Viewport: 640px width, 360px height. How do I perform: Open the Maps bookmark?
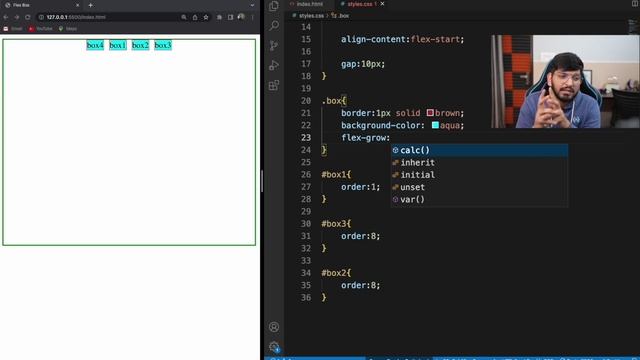click(x=68, y=29)
